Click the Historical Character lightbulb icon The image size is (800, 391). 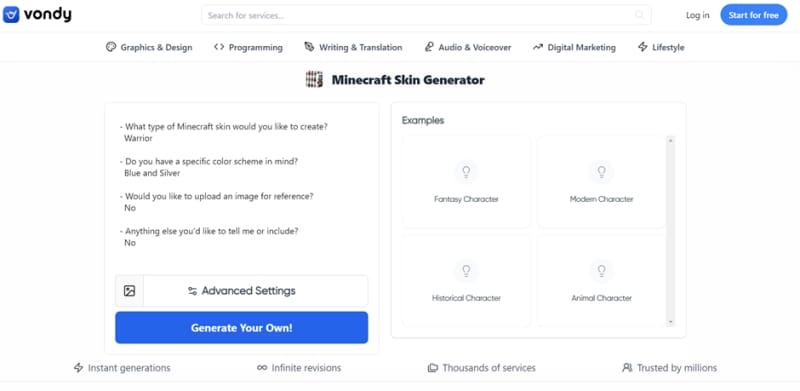[466, 271]
